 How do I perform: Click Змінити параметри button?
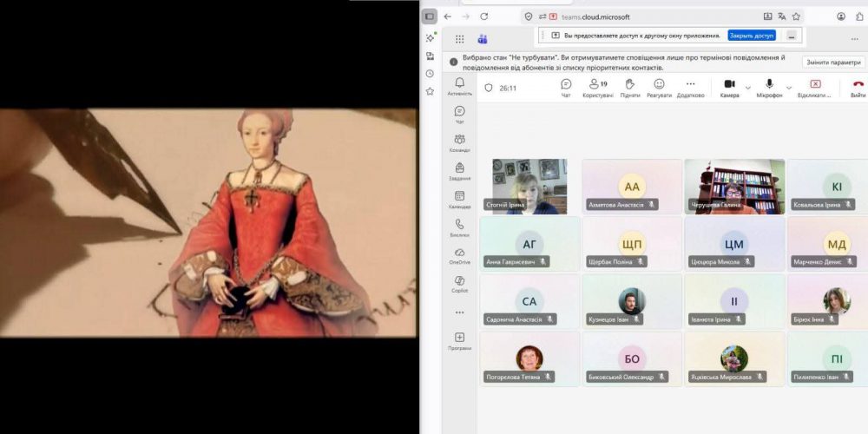(x=833, y=62)
